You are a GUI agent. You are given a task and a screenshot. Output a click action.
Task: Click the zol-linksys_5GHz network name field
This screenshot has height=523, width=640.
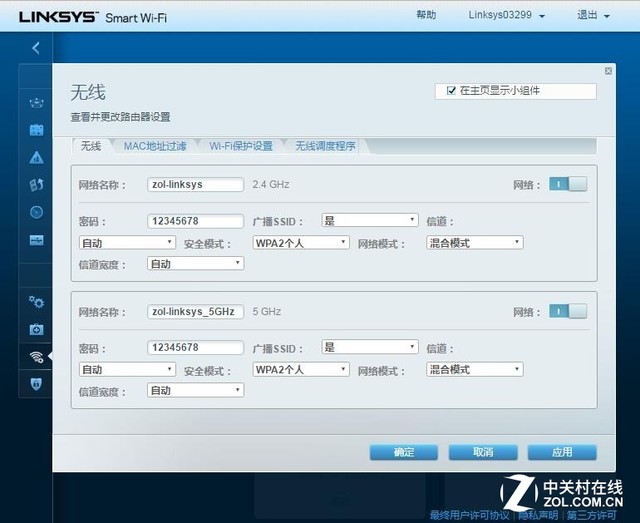(x=196, y=312)
